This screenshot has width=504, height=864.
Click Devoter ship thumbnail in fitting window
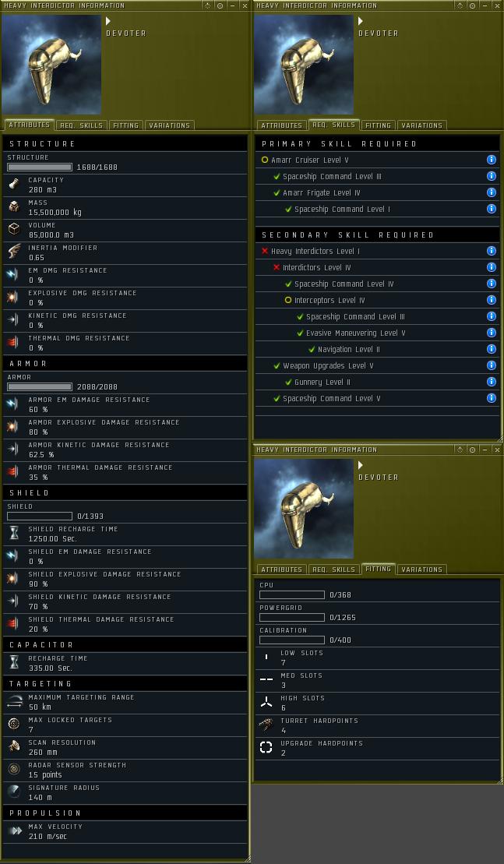click(x=304, y=509)
